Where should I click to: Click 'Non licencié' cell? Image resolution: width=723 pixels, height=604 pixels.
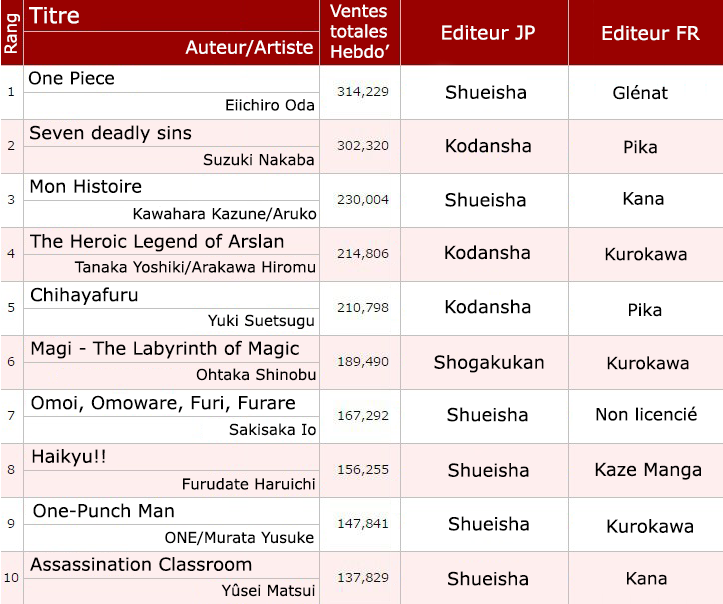click(646, 415)
